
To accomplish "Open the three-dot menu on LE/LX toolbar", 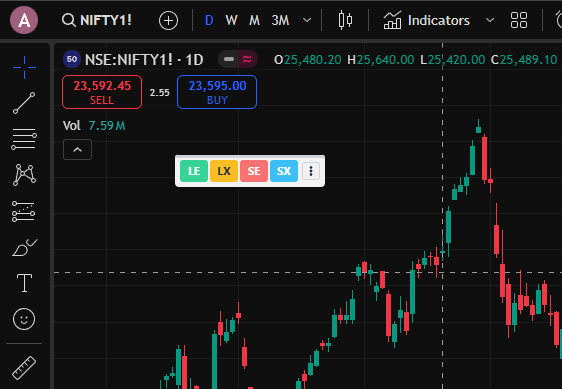I will [x=311, y=171].
